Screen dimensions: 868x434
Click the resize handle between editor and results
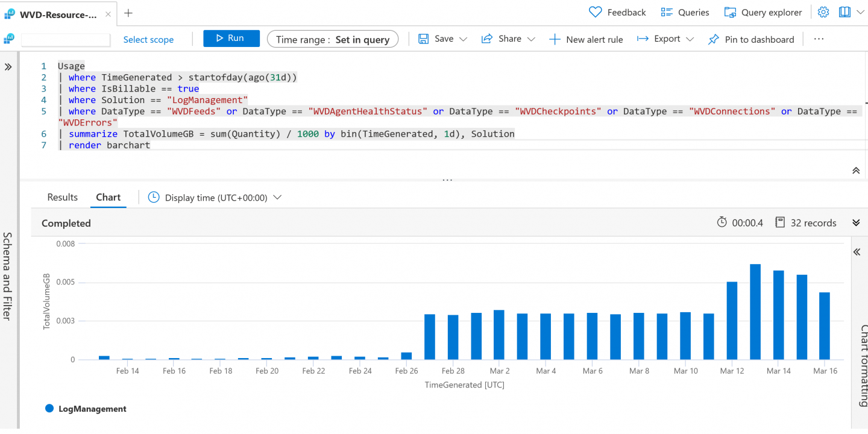click(447, 180)
